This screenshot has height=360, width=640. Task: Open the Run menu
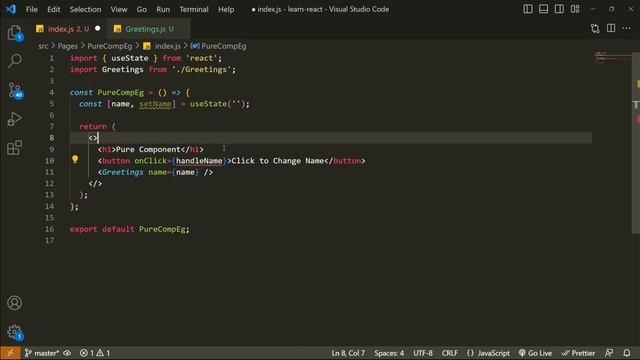point(163,9)
